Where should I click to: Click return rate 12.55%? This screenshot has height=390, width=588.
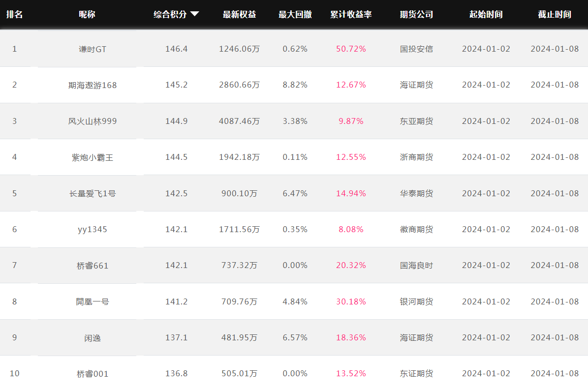351,157
